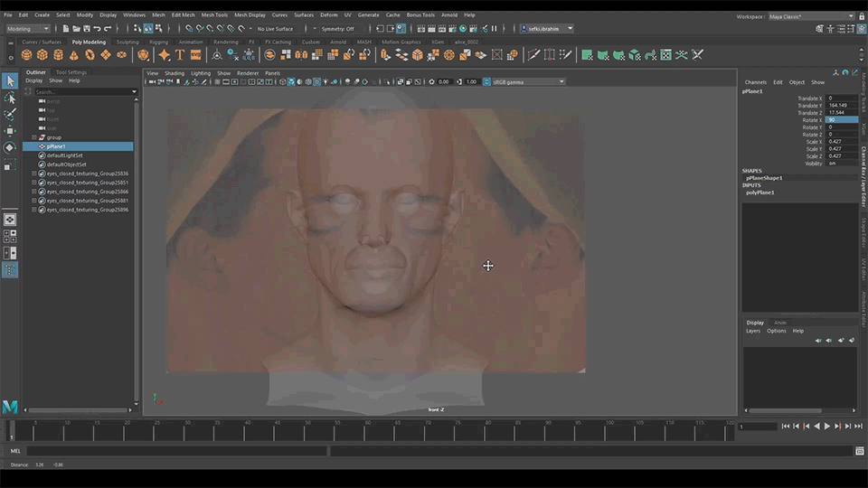This screenshot has height=488, width=868.
Task: Toggle the viewport color management button
Action: click(x=486, y=82)
